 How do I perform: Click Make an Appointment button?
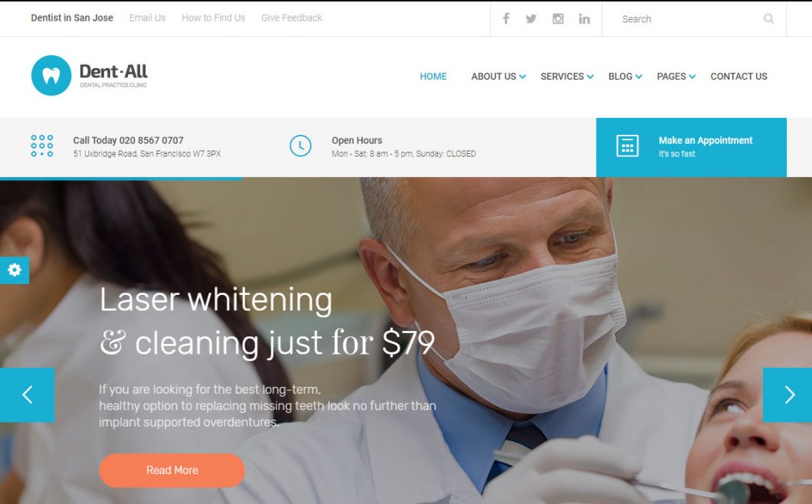691,148
